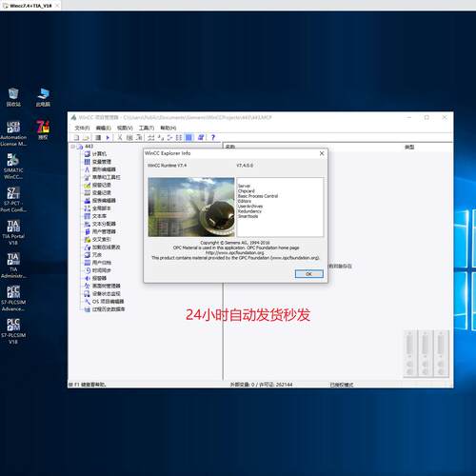
Task: Open the 编辑(E) menu
Action: click(x=104, y=128)
